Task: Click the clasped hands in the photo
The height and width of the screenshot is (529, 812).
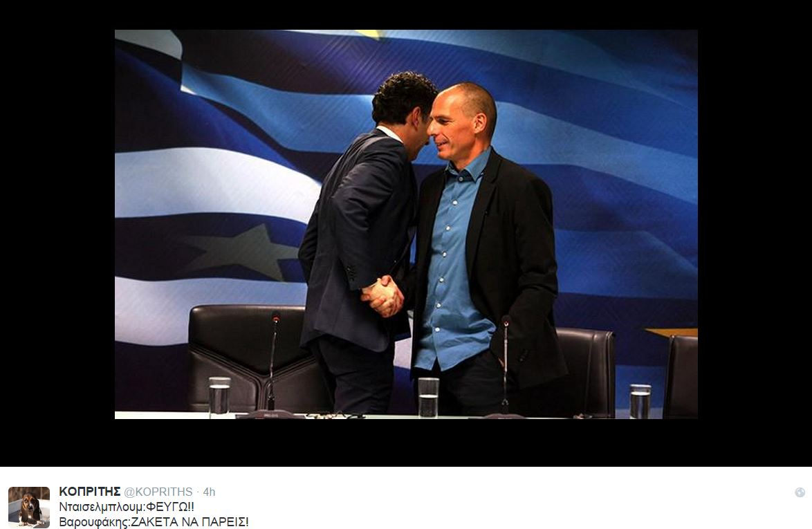Action: click(382, 295)
